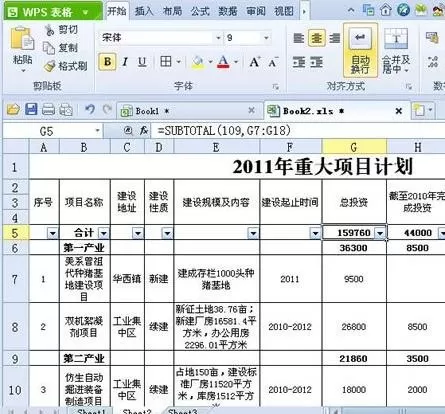The width and height of the screenshot is (445, 414).
Task: Redo the last action
Action: [107, 109]
